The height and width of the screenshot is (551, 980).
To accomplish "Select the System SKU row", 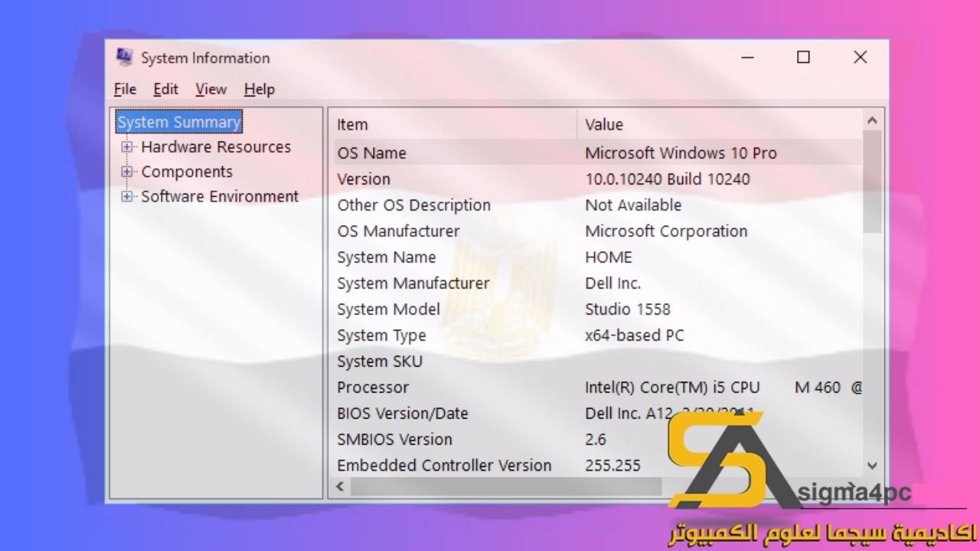I will click(598, 361).
